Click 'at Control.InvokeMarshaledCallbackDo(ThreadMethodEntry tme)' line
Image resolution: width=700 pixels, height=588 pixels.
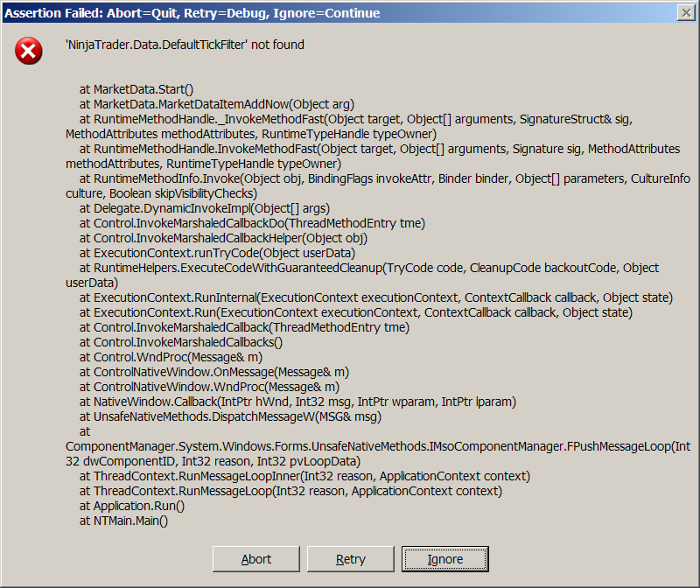pyautogui.click(x=252, y=223)
